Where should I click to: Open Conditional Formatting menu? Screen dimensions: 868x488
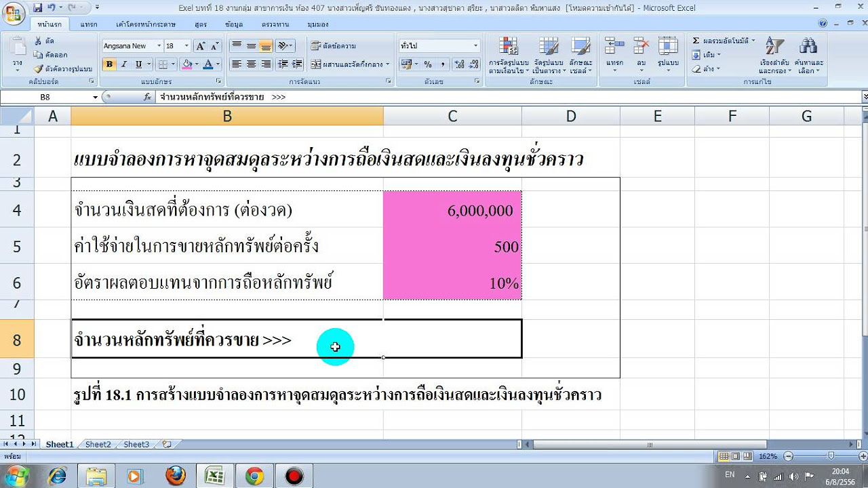(509, 56)
